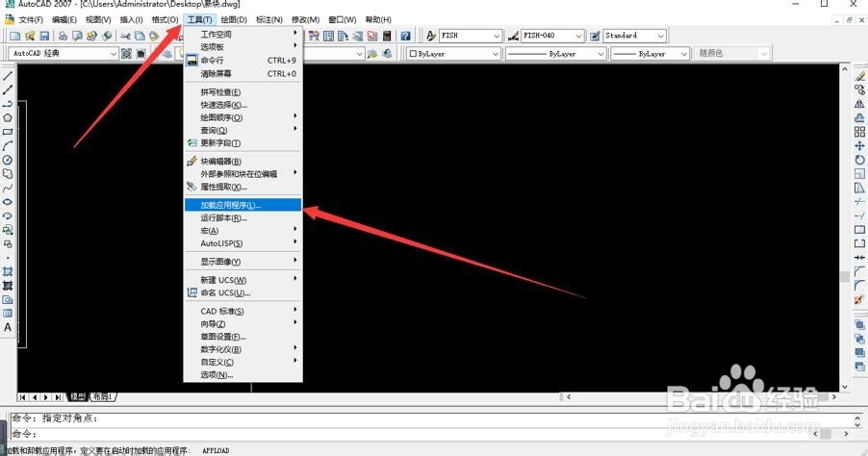Click the Array modify tool
The image size is (868, 456).
pyautogui.click(x=859, y=132)
